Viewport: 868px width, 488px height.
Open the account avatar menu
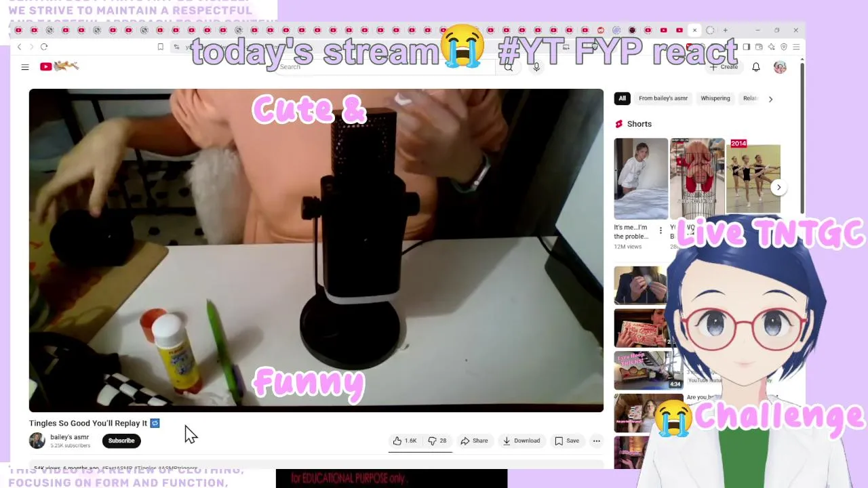780,66
